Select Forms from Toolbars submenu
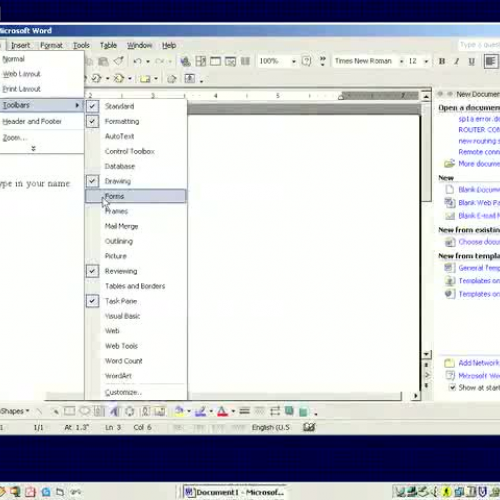Screen dimensions: 500x500 point(136,196)
